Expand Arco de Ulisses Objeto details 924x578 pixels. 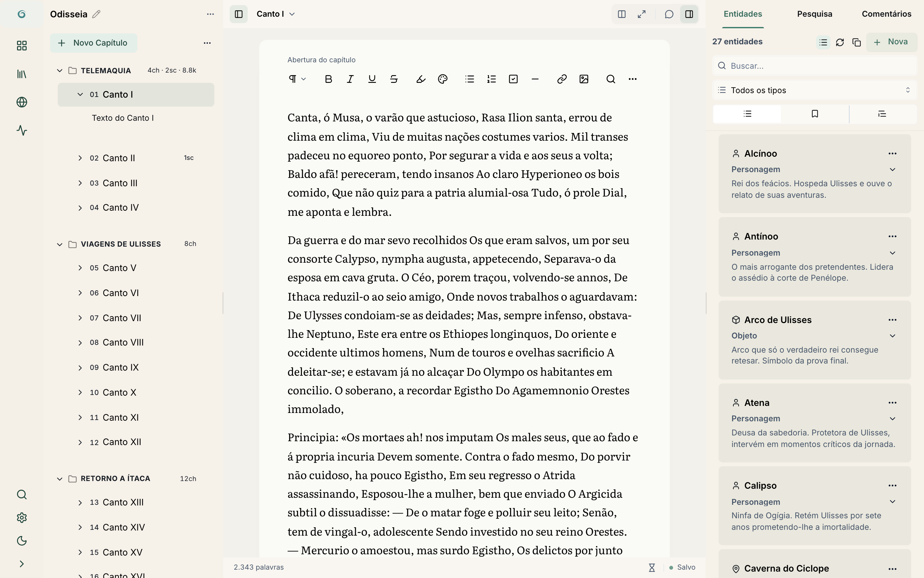point(892,336)
